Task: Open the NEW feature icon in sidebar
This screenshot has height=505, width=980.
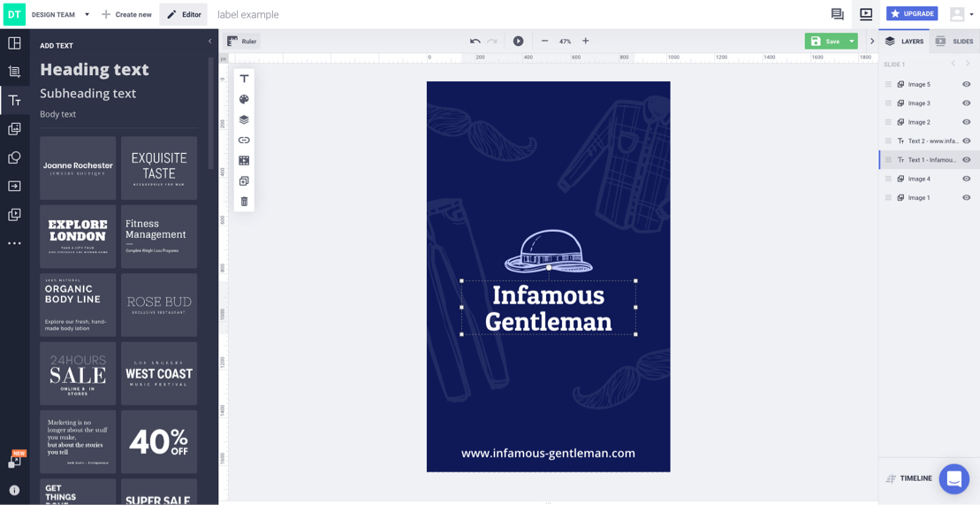Action: click(14, 462)
